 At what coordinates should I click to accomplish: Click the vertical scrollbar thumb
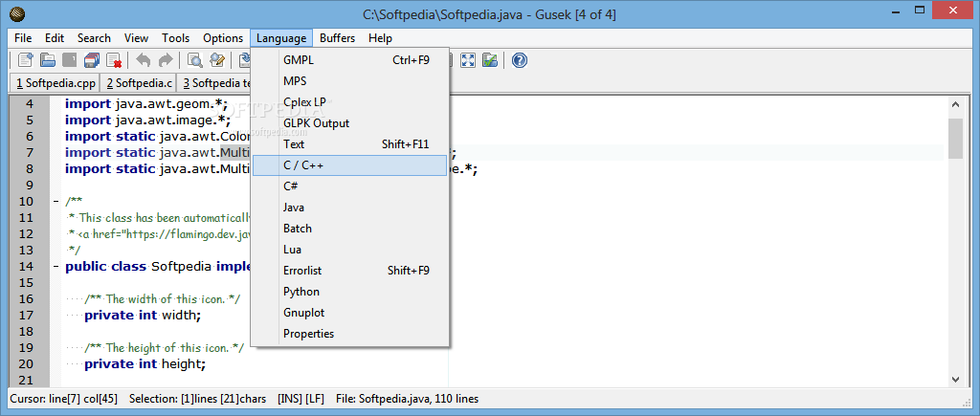[956, 139]
